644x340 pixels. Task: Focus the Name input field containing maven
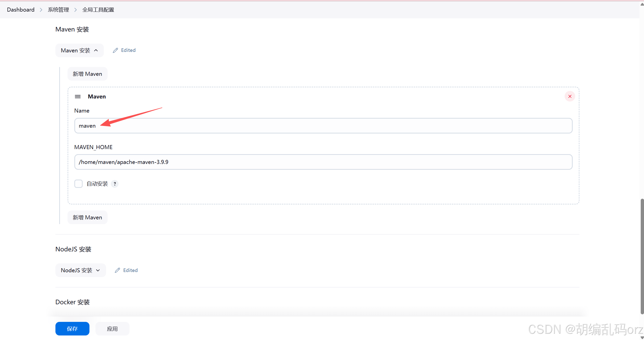coord(323,126)
